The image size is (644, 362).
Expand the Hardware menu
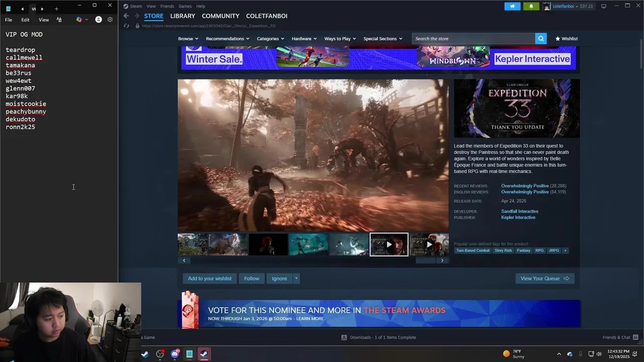(304, 39)
